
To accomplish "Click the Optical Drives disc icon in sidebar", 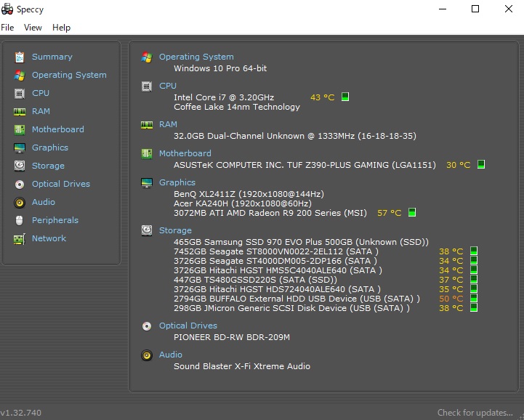I will [20, 184].
